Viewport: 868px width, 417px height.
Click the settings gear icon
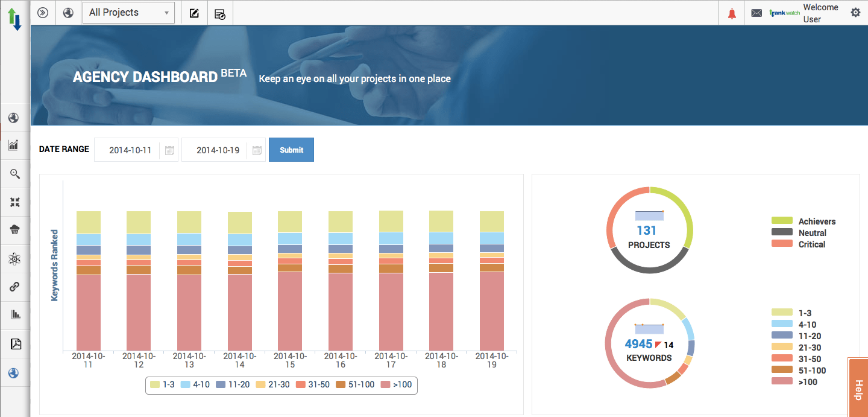[855, 12]
